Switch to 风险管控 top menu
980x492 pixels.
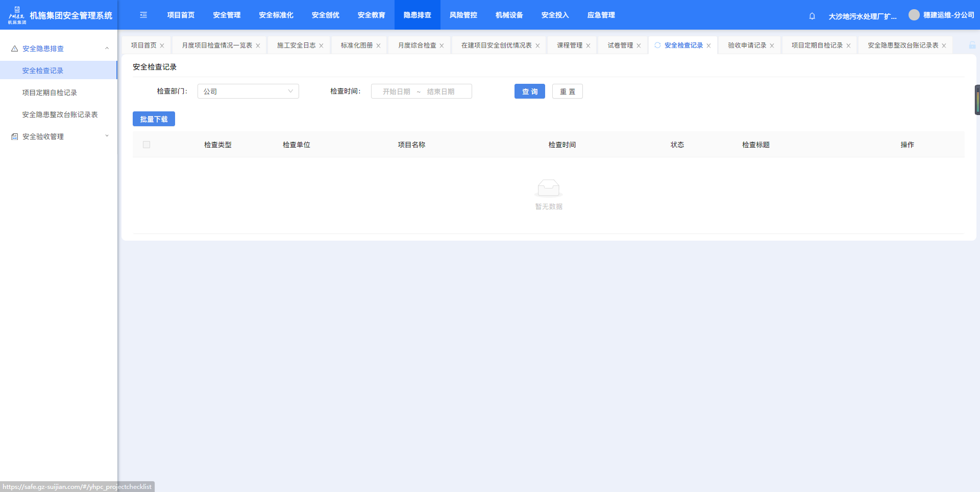click(463, 15)
